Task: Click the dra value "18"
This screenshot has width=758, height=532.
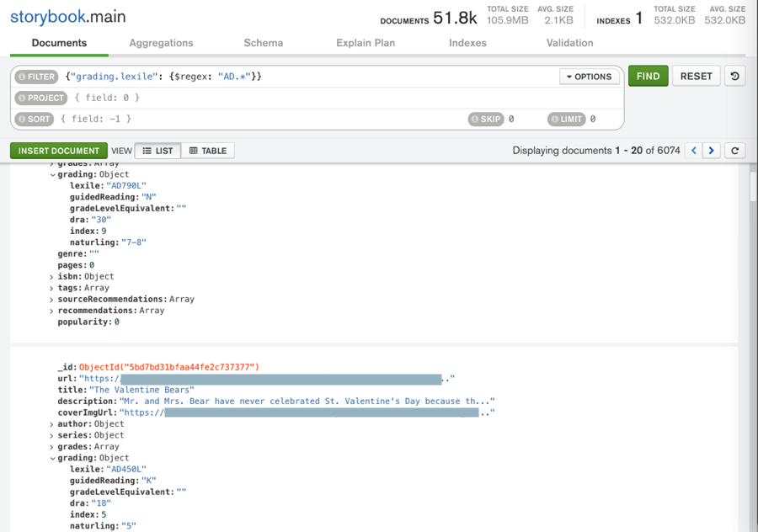Action: (x=101, y=503)
